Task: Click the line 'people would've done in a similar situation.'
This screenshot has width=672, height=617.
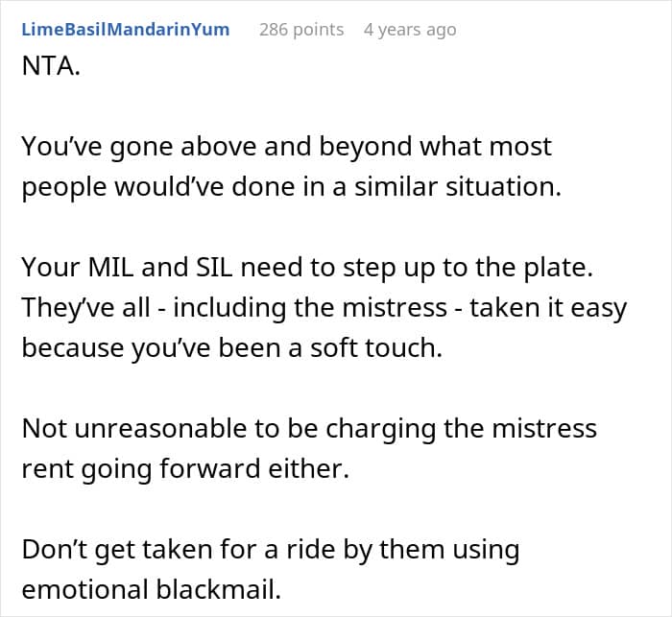Action: [x=292, y=188]
